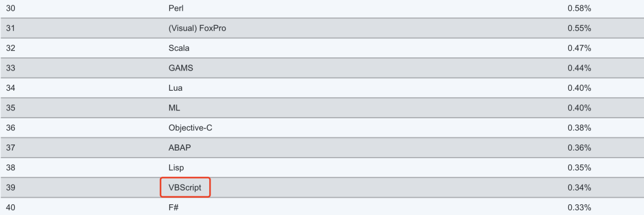Select Objective-C in the table

pyautogui.click(x=190, y=128)
